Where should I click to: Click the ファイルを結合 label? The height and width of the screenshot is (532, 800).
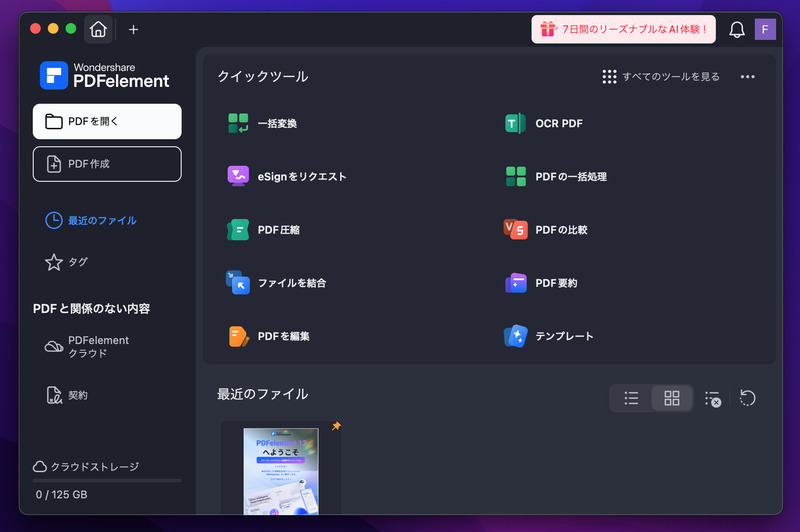292,283
